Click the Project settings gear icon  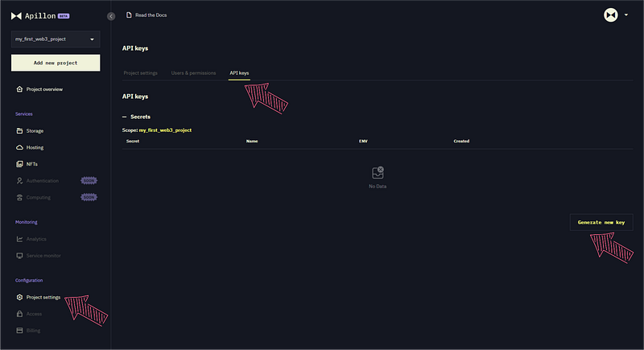(19, 297)
